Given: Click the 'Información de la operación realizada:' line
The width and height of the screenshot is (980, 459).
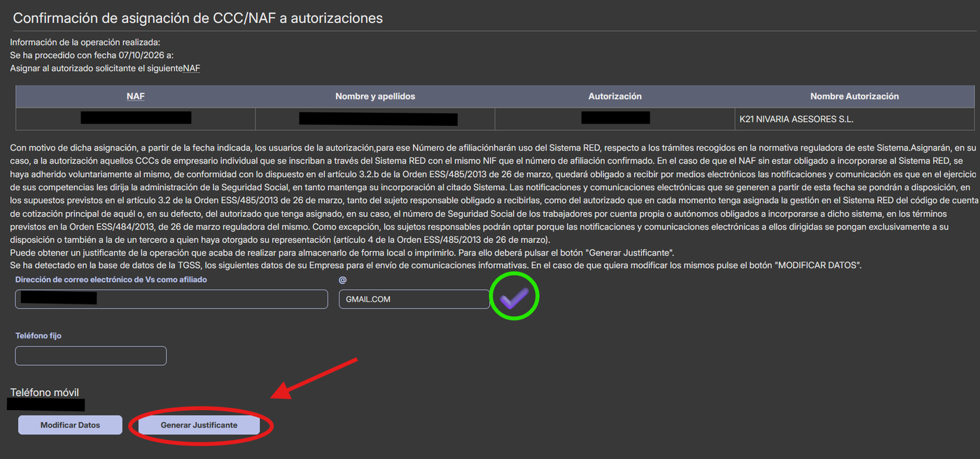Looking at the screenshot, I should (x=85, y=42).
